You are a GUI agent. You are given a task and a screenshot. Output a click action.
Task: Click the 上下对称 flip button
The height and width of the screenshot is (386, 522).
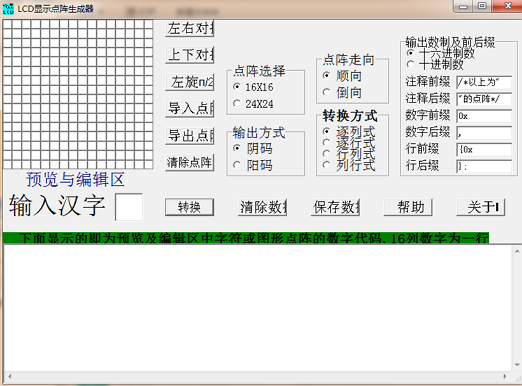pyautogui.click(x=189, y=55)
